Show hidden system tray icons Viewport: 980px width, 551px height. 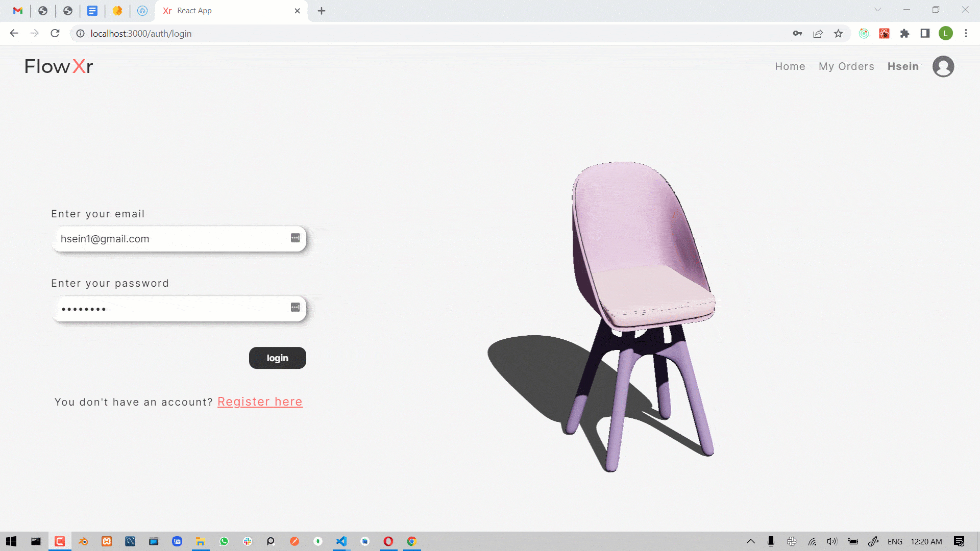click(x=750, y=541)
